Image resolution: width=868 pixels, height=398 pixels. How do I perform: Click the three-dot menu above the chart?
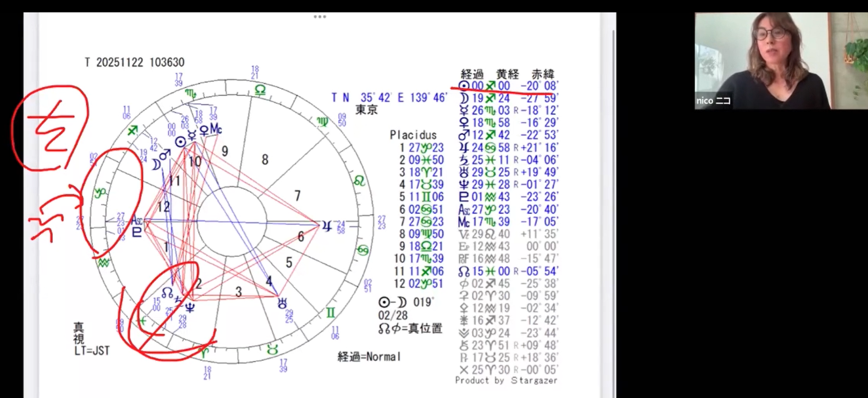coord(320,16)
